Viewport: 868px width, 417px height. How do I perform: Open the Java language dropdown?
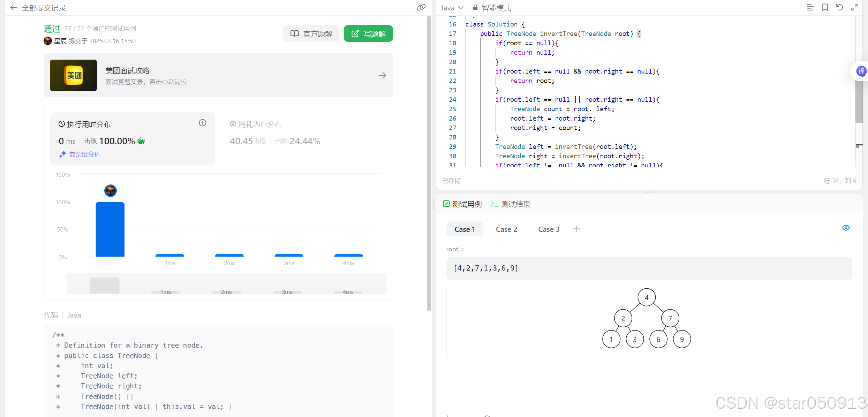coord(452,8)
